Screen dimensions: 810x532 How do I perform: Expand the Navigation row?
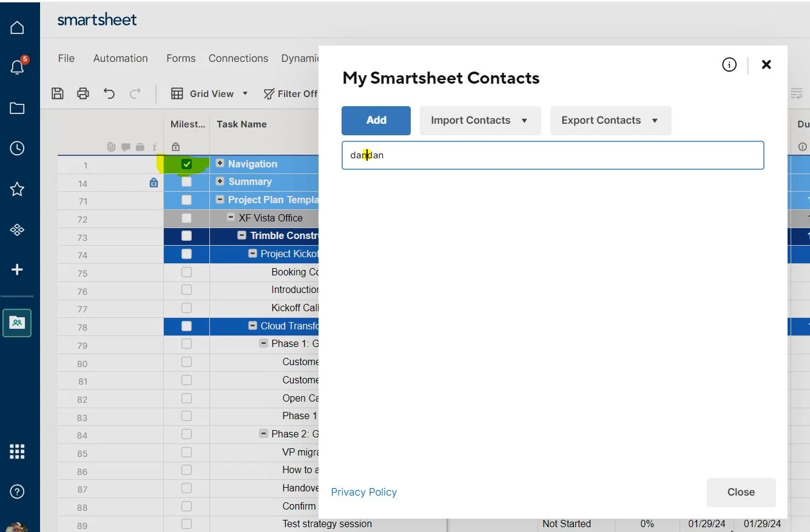(x=220, y=164)
